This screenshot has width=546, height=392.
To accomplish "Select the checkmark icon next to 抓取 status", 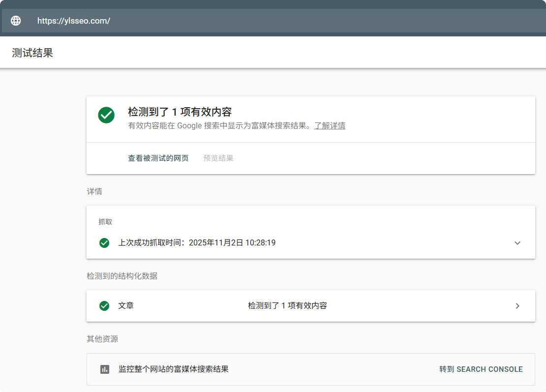I will 104,242.
